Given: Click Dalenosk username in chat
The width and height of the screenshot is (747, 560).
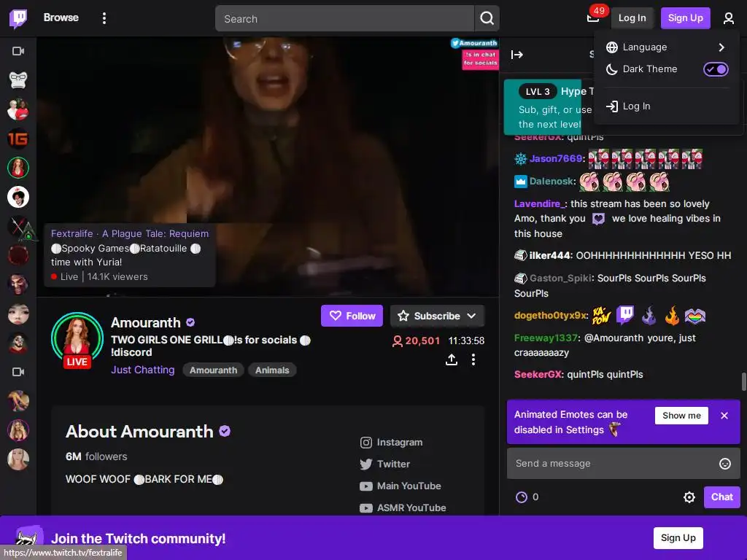Looking at the screenshot, I should click(551, 182).
